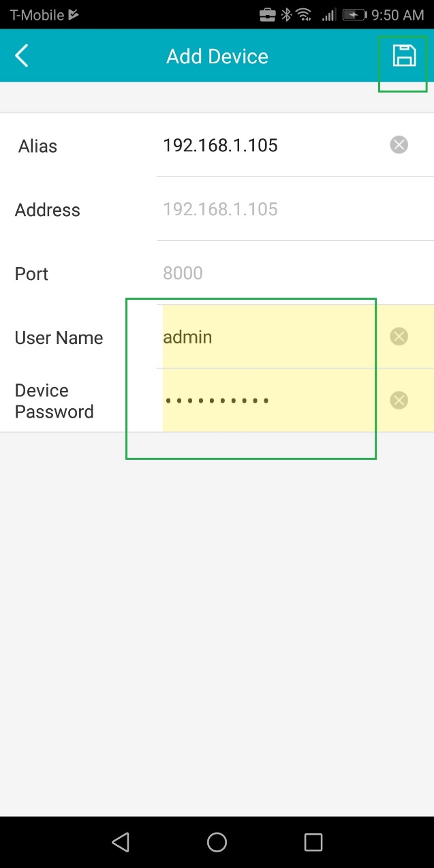The width and height of the screenshot is (434, 868).
Task: Tap the Device Password label
Action: [x=54, y=401]
